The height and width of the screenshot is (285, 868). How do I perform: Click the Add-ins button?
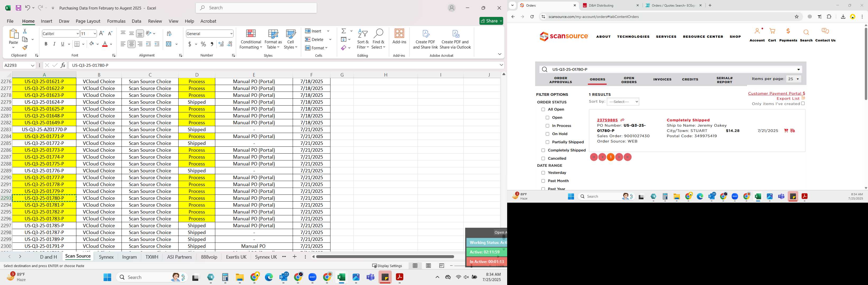pos(399,37)
